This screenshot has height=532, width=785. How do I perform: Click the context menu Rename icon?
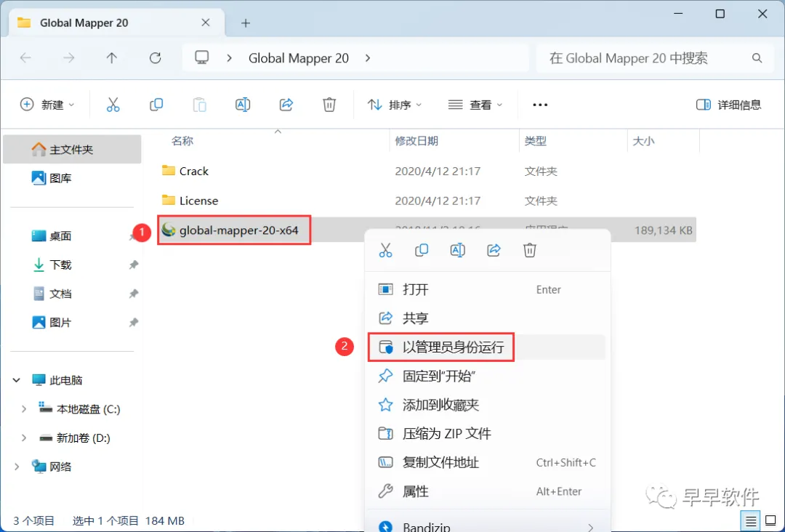pyautogui.click(x=458, y=250)
